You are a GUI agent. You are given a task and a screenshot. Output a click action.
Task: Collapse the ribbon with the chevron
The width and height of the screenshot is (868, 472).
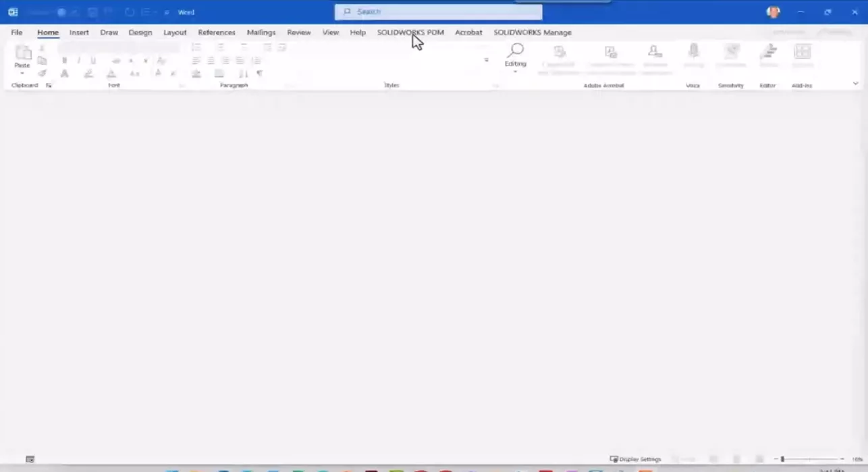coord(856,83)
